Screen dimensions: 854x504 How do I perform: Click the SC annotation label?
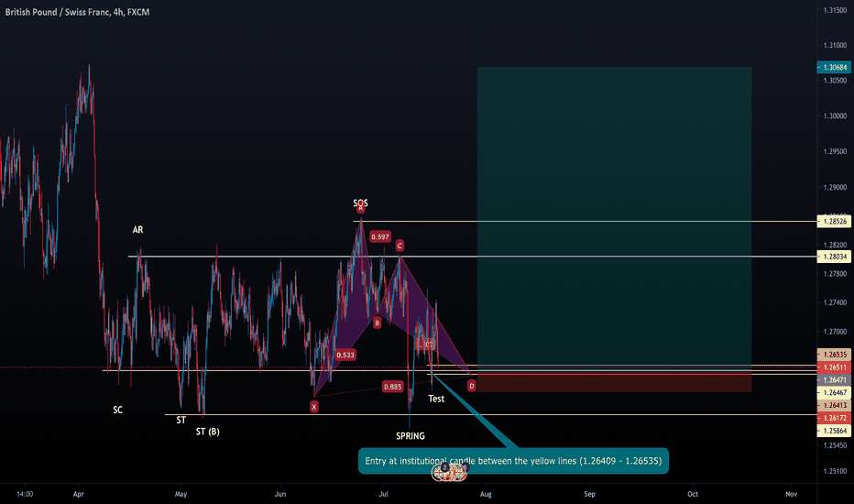click(117, 410)
